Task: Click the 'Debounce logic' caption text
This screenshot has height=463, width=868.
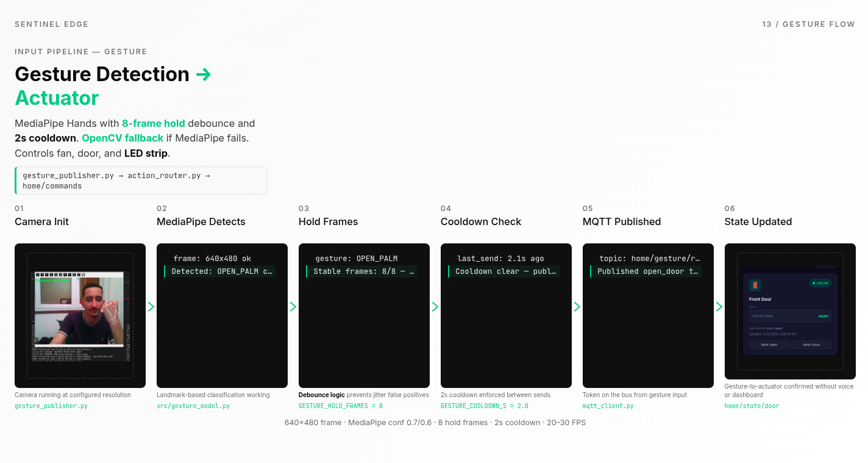Action: [321, 395]
